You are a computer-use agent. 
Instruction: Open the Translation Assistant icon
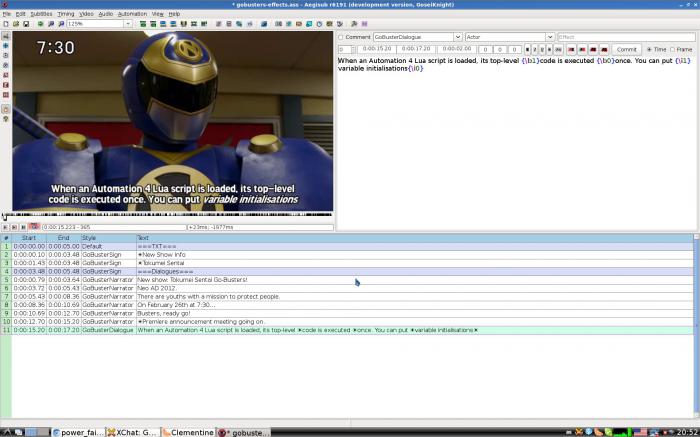299,24
